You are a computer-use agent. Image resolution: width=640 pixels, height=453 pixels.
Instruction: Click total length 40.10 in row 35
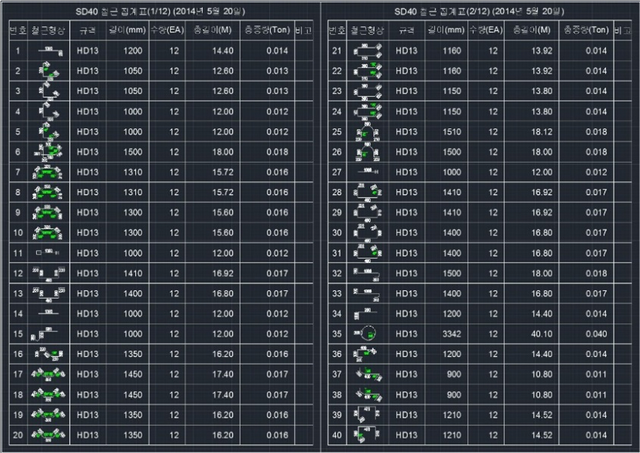coord(542,334)
